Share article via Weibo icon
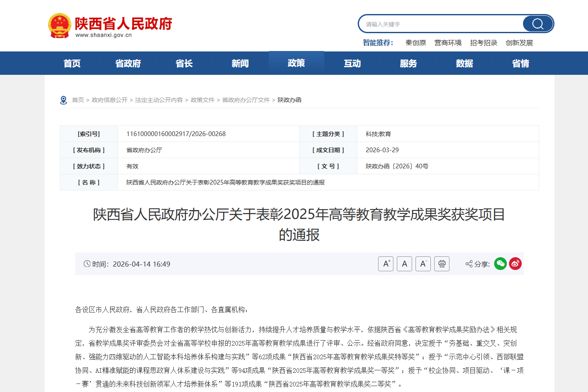 pyautogui.click(x=515, y=264)
